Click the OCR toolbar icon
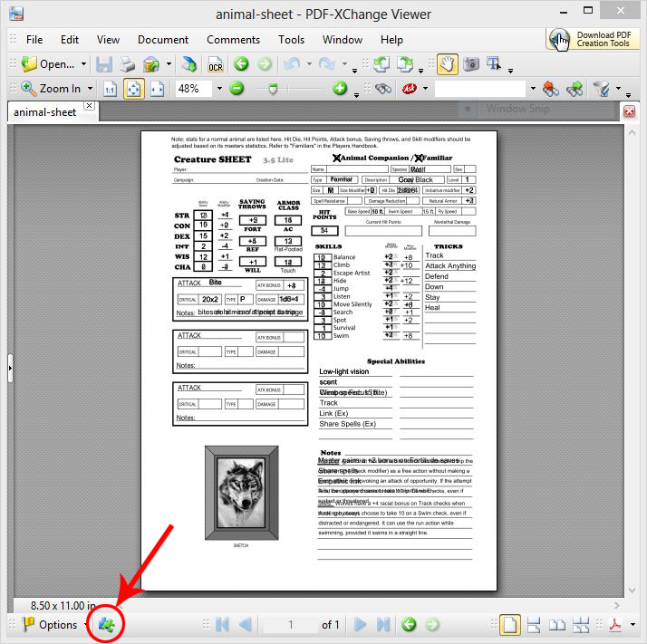647x644 pixels. pos(216,64)
